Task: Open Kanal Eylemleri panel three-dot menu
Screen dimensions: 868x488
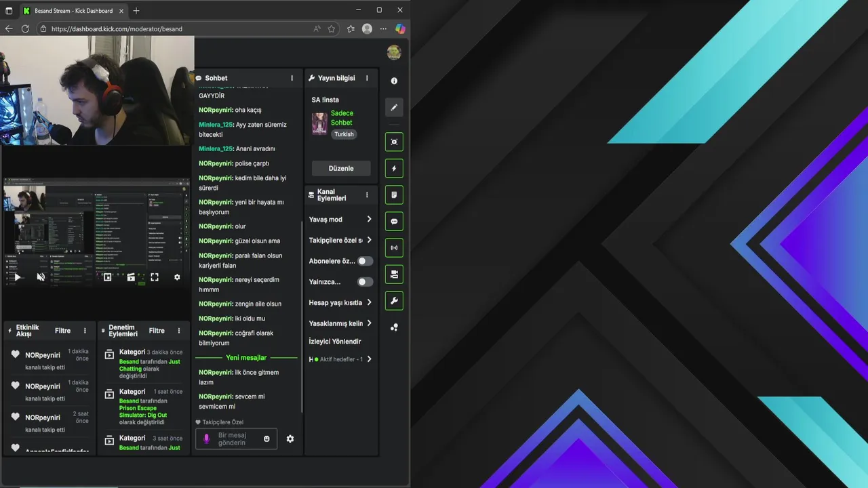Action: (x=367, y=195)
